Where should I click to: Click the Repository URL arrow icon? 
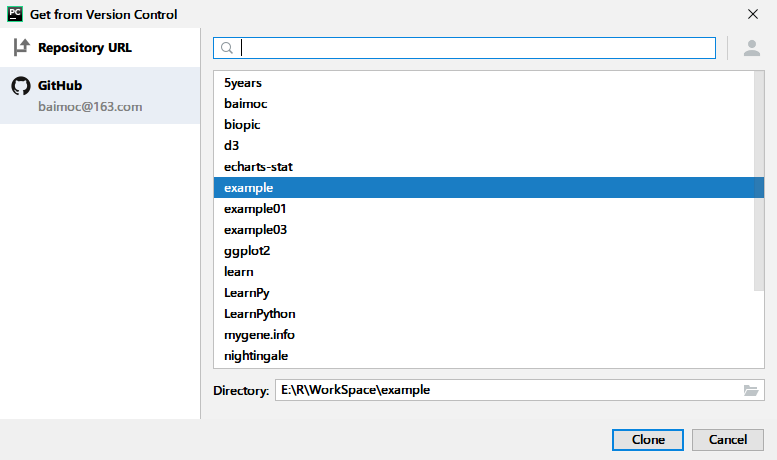pyautogui.click(x=21, y=48)
